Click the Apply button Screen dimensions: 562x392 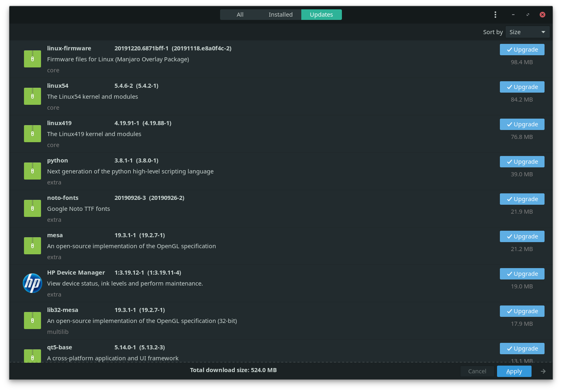pyautogui.click(x=514, y=371)
